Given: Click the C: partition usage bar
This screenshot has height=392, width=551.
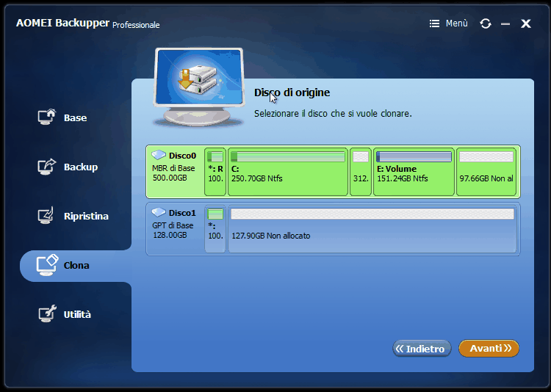Looking at the screenshot, I should tap(288, 156).
